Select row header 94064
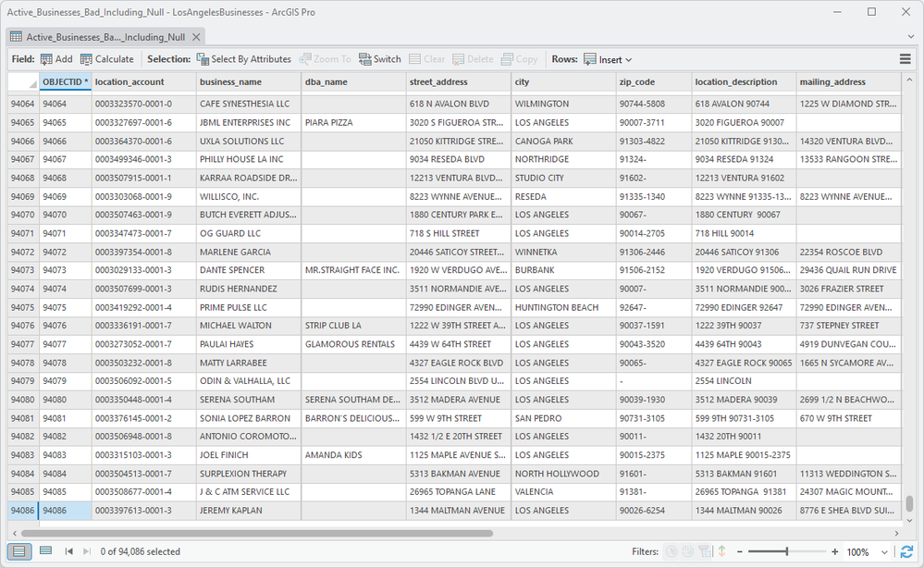The image size is (924, 568). pos(23,104)
